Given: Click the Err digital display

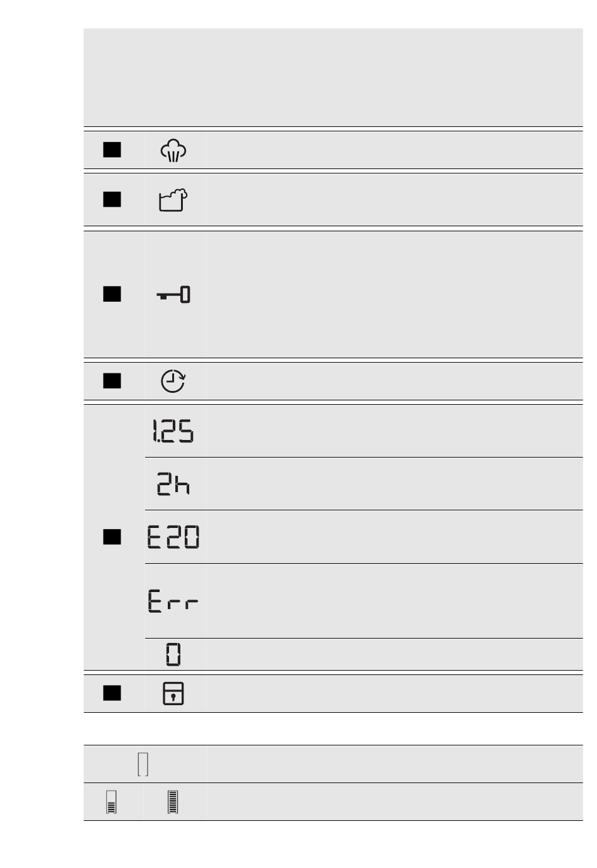Looking at the screenshot, I should click(x=173, y=601).
